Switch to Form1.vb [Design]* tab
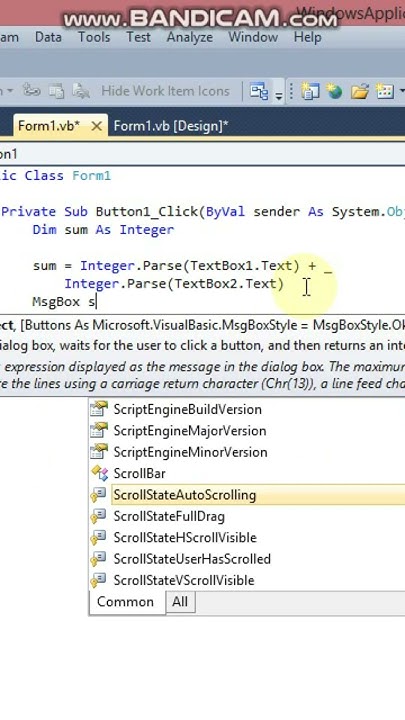 [x=171, y=126]
